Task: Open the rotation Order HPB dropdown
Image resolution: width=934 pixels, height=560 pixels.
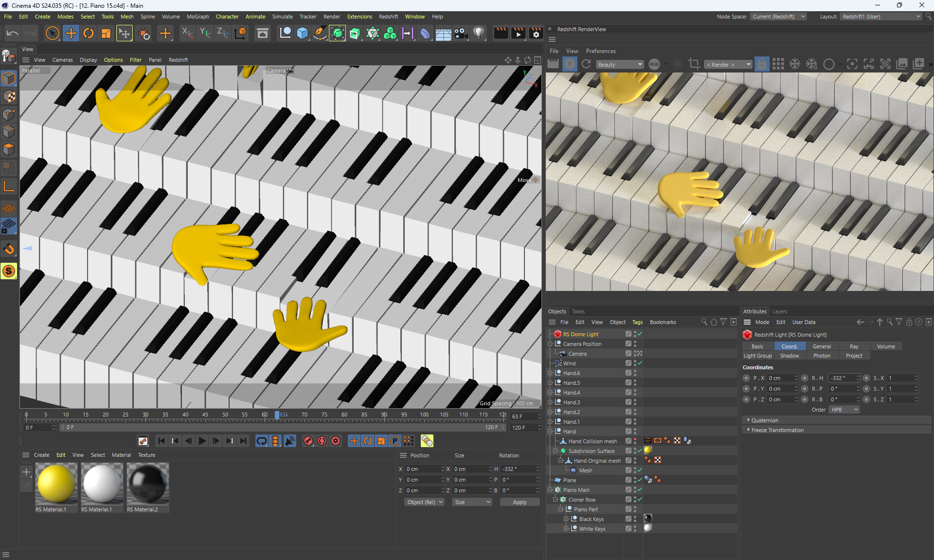Action: click(x=844, y=410)
